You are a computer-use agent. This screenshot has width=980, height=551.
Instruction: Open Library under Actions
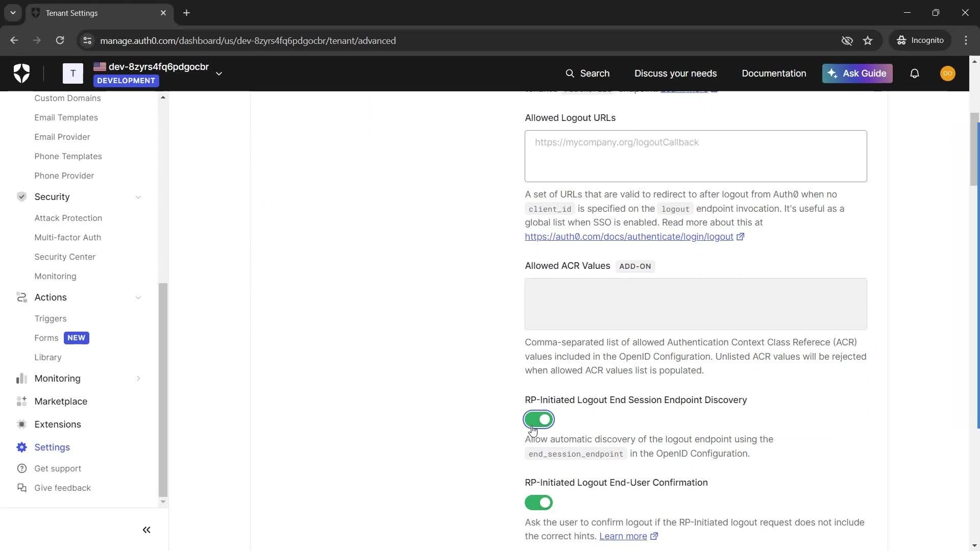pos(48,357)
